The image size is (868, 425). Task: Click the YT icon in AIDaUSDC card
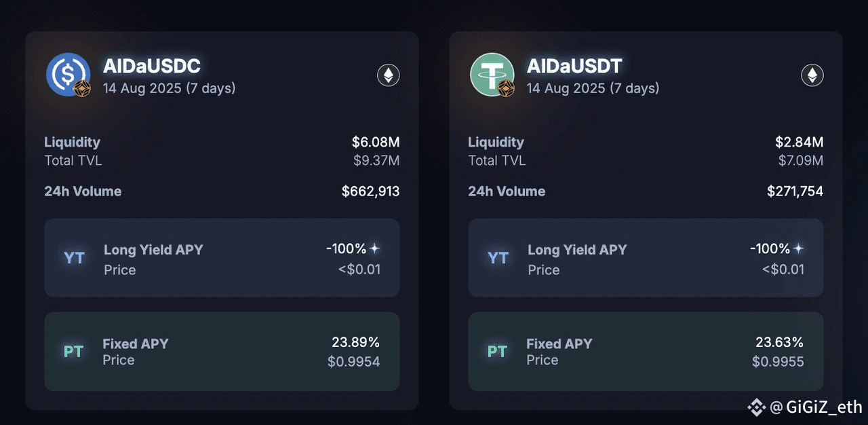click(75, 258)
